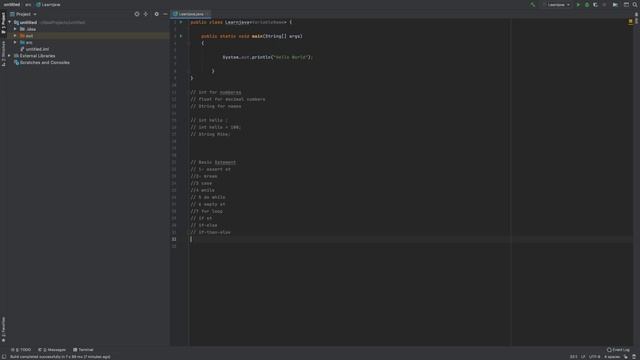640x360 pixels.
Task: Toggle the Project side tool tab
Action: (x=3, y=23)
